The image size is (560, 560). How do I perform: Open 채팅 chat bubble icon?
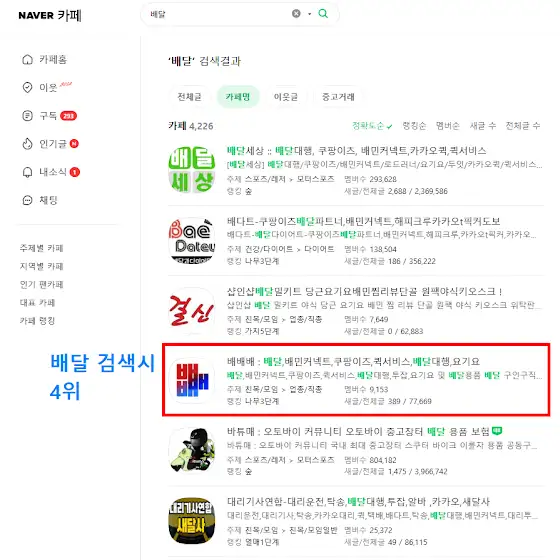coord(28,200)
